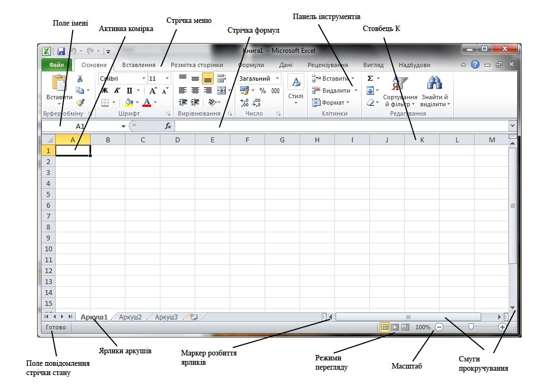This screenshot has height=392, width=539.
Task: Click the yellow fill color bucket
Action: pyautogui.click(x=129, y=102)
